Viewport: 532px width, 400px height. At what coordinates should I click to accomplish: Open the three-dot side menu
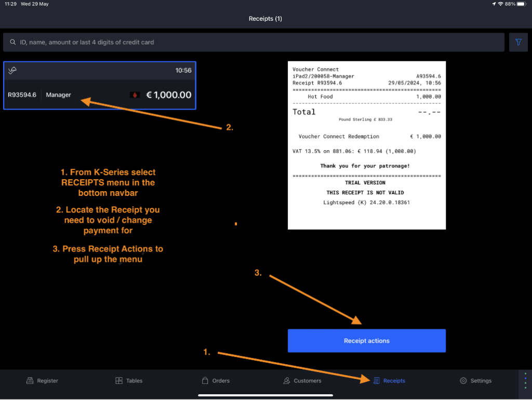(525, 381)
